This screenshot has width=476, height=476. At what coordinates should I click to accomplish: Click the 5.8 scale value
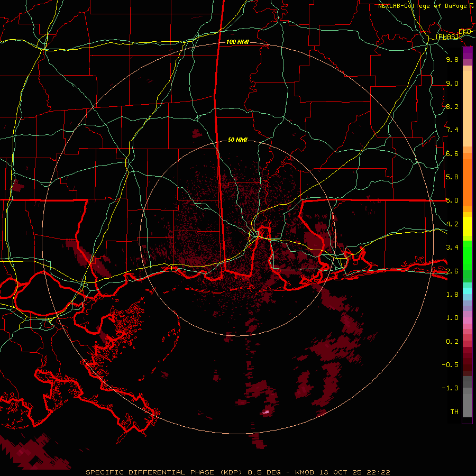click(x=452, y=177)
